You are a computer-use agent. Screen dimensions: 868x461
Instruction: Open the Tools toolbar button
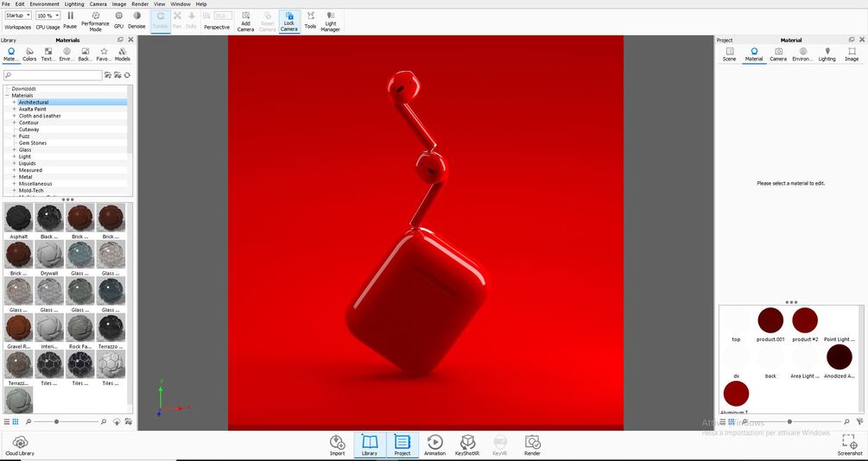[310, 20]
